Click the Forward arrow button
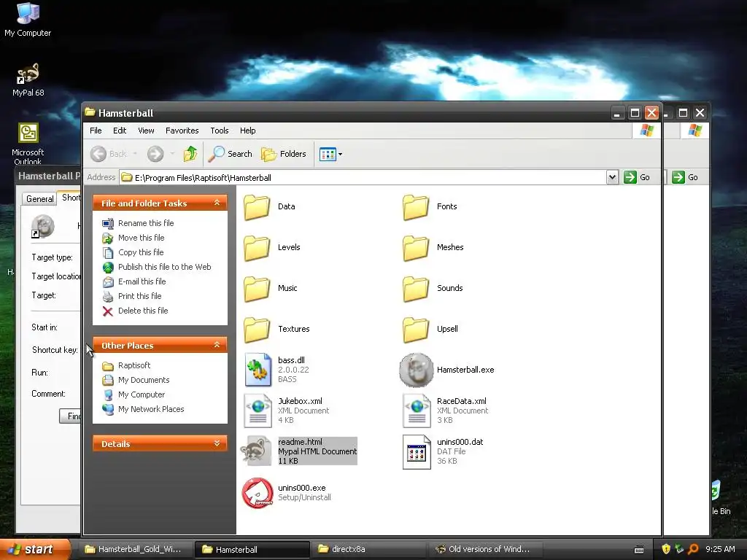This screenshot has width=747, height=560. pyautogui.click(x=155, y=154)
